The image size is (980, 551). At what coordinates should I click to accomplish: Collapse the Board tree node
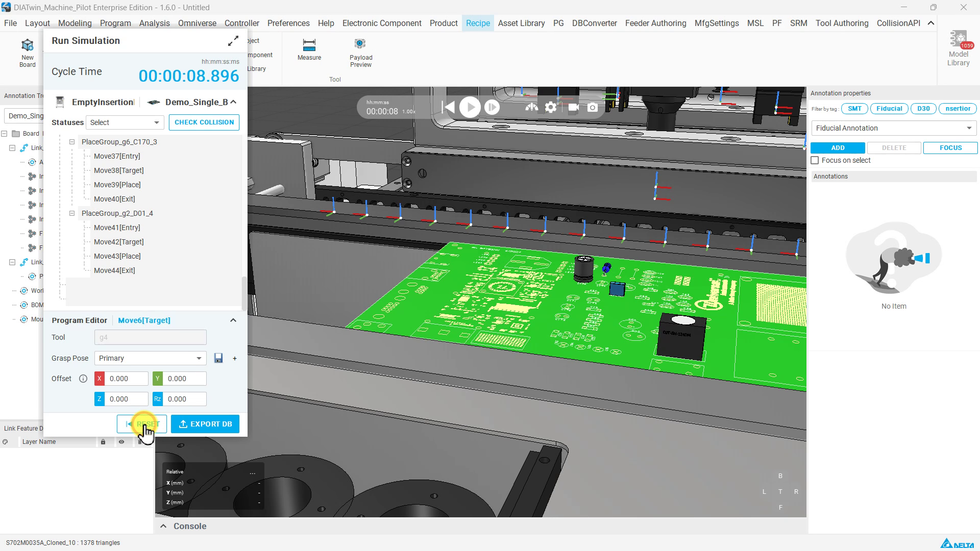pyautogui.click(x=4, y=134)
